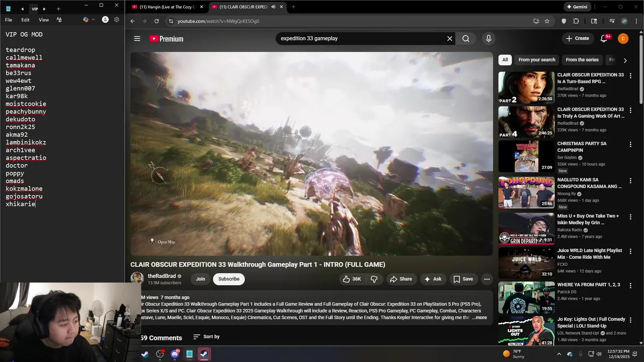Select the From your search chip

(537, 60)
